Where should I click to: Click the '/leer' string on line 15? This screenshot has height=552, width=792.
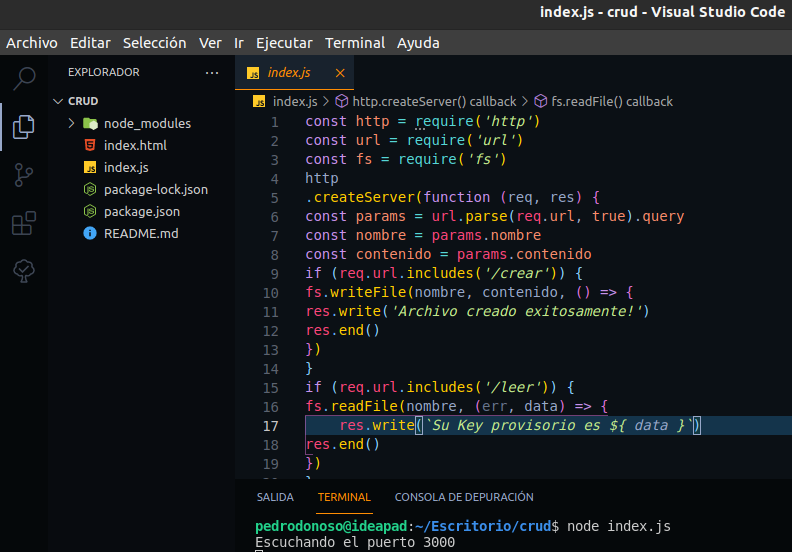tap(512, 387)
